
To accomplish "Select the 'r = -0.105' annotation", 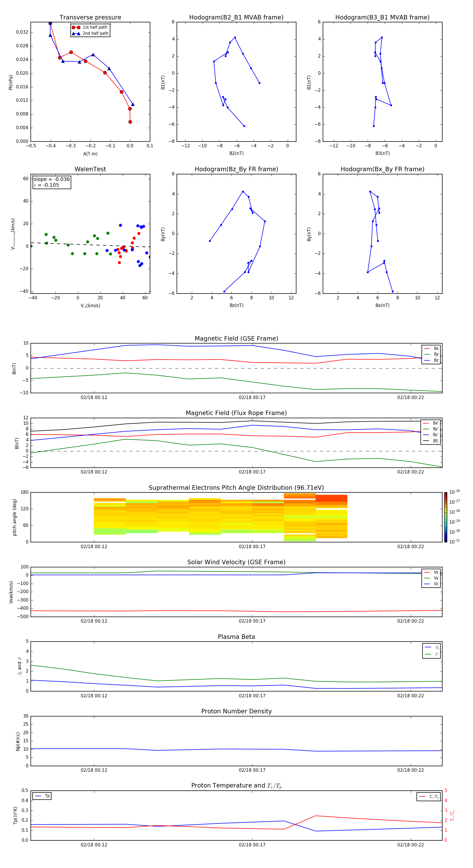I will coord(47,185).
